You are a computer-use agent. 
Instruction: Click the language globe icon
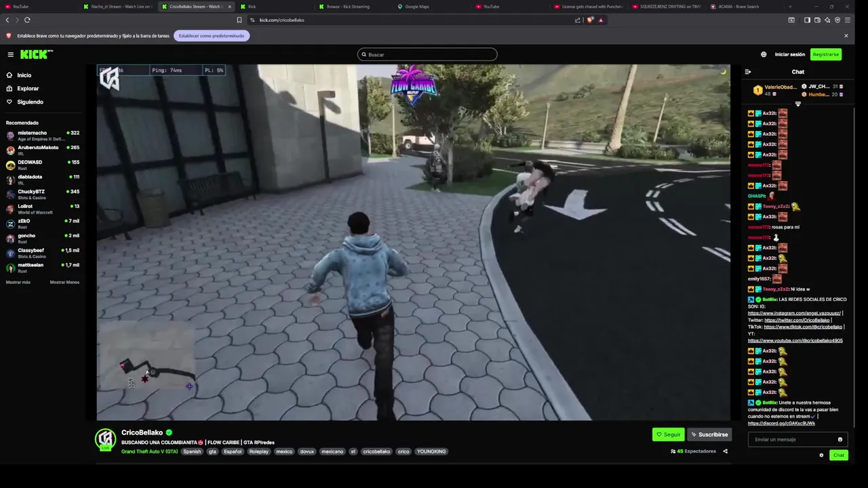point(764,54)
